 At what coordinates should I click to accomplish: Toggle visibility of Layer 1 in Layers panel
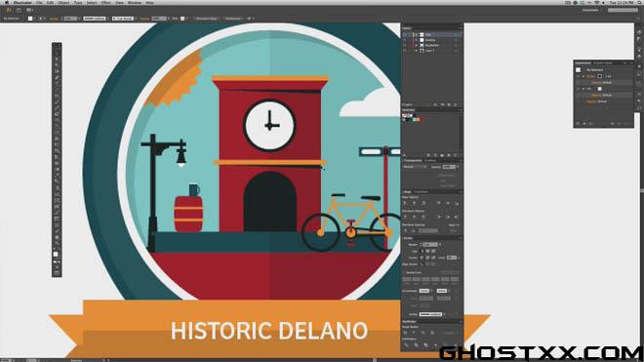pos(405,51)
